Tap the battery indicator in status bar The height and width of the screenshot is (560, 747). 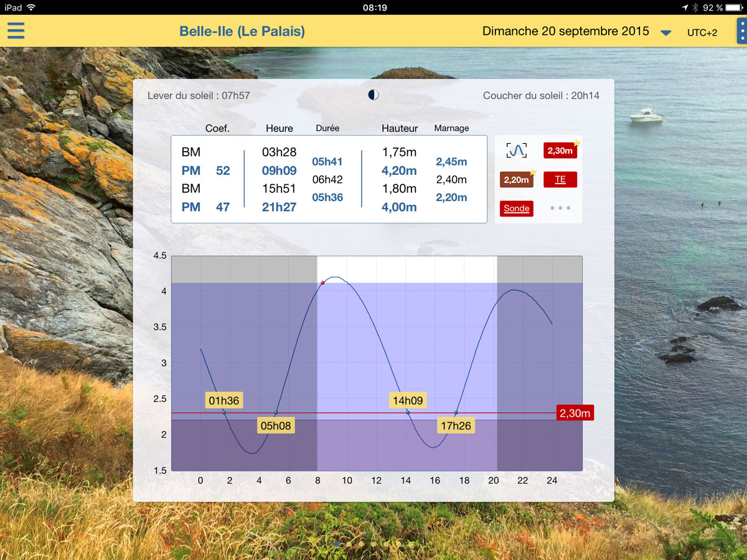(735, 7)
